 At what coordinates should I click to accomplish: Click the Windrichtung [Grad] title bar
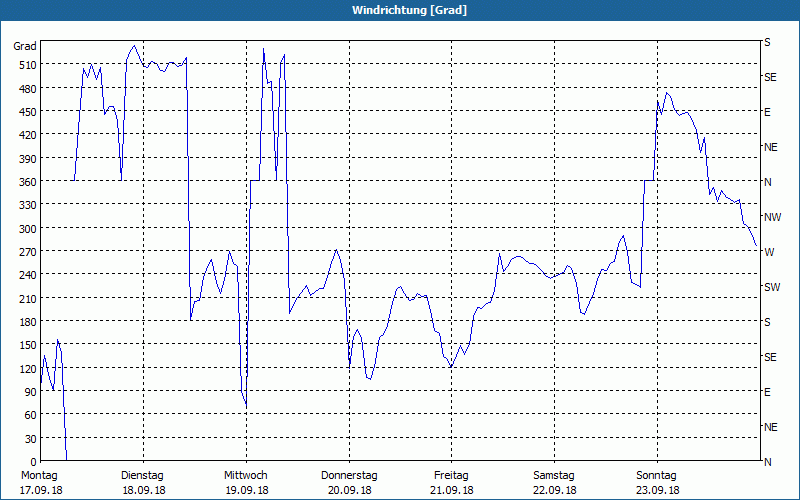[400, 10]
